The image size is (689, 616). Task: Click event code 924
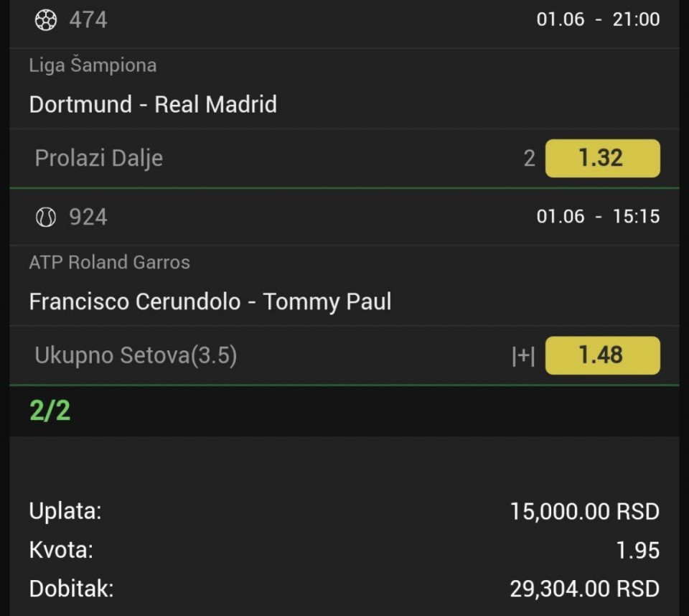tap(88, 217)
